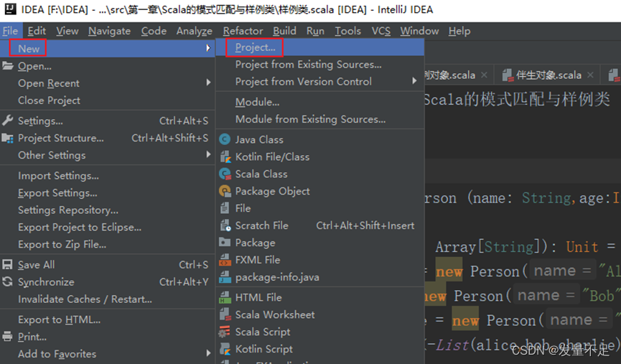Click the Synchronize refresh icon

(7, 281)
